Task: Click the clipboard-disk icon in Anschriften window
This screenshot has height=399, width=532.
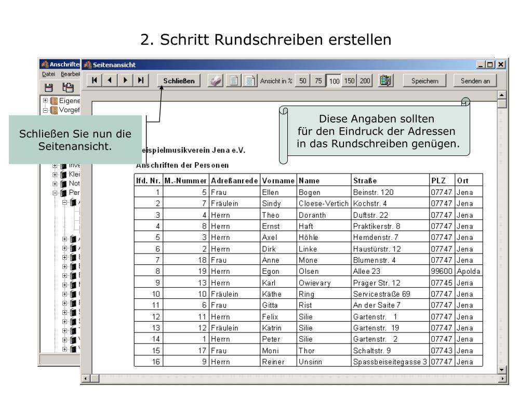Action: (68, 87)
